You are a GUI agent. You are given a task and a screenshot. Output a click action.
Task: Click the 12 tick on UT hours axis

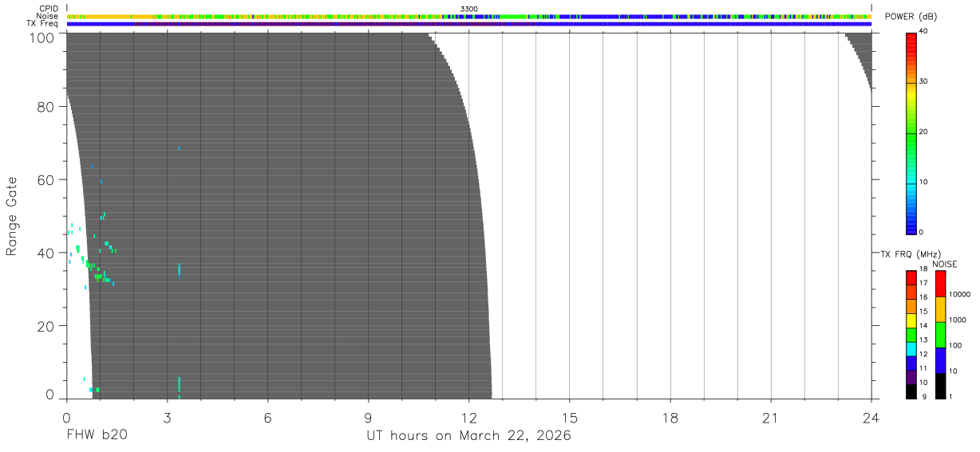click(468, 417)
